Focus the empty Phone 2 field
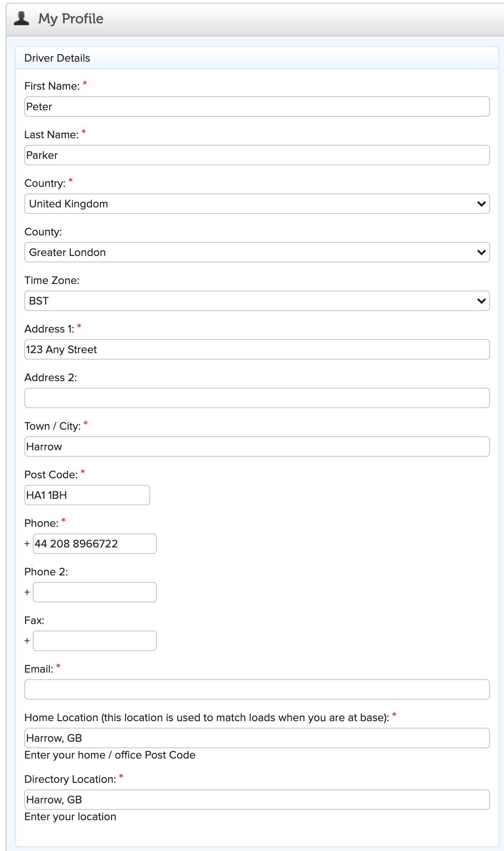Viewport: 504px width, 851px height. tap(95, 592)
